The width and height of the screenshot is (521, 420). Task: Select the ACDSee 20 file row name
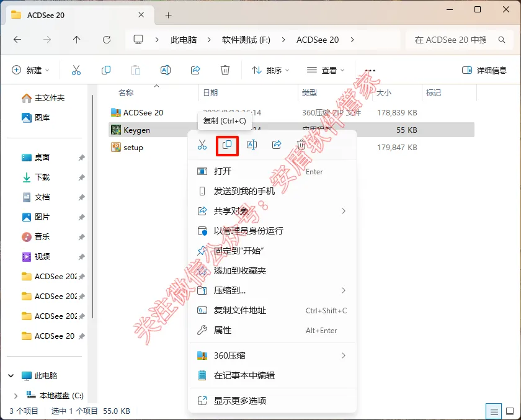143,113
